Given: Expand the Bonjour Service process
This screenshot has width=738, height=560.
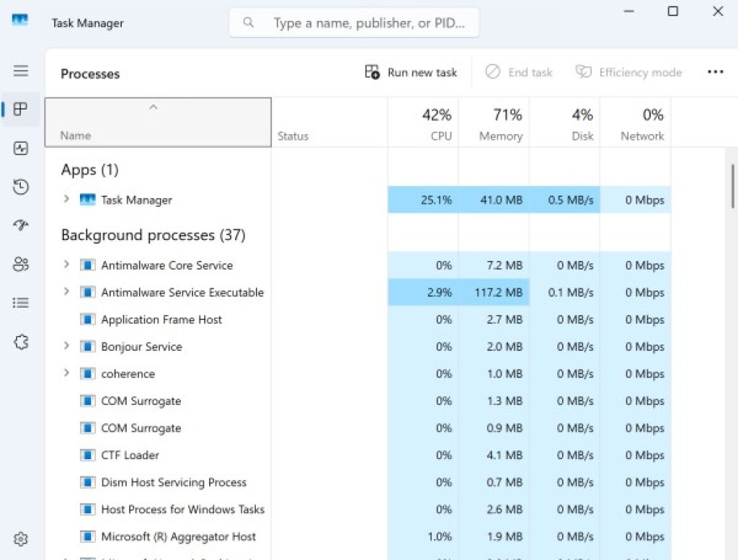Looking at the screenshot, I should (x=66, y=347).
